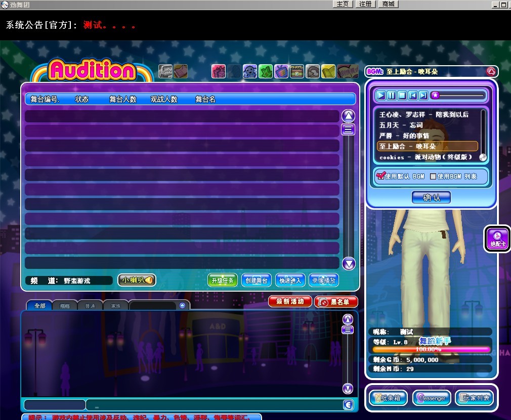511x420 pixels.
Task: Open the 绝配卡 side icon
Action: click(x=498, y=239)
